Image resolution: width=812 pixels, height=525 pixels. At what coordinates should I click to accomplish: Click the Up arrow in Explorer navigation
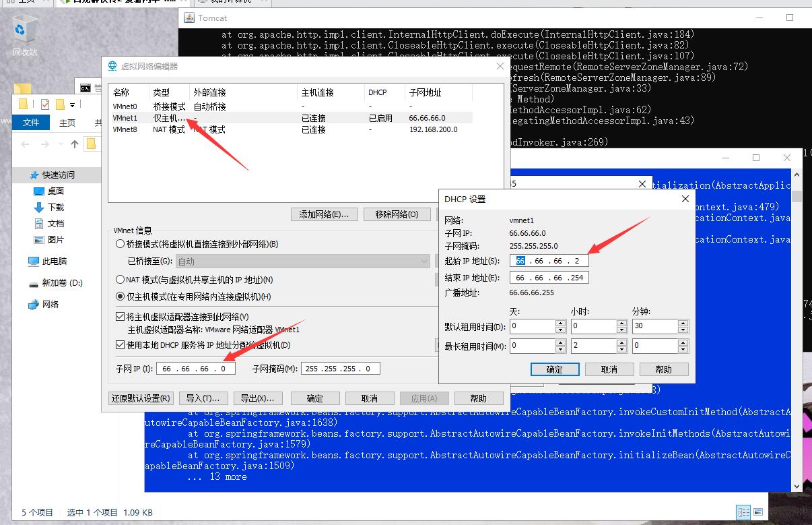pyautogui.click(x=75, y=144)
